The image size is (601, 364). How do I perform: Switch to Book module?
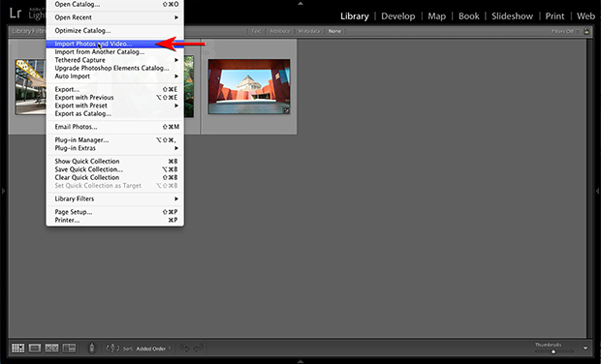(469, 16)
